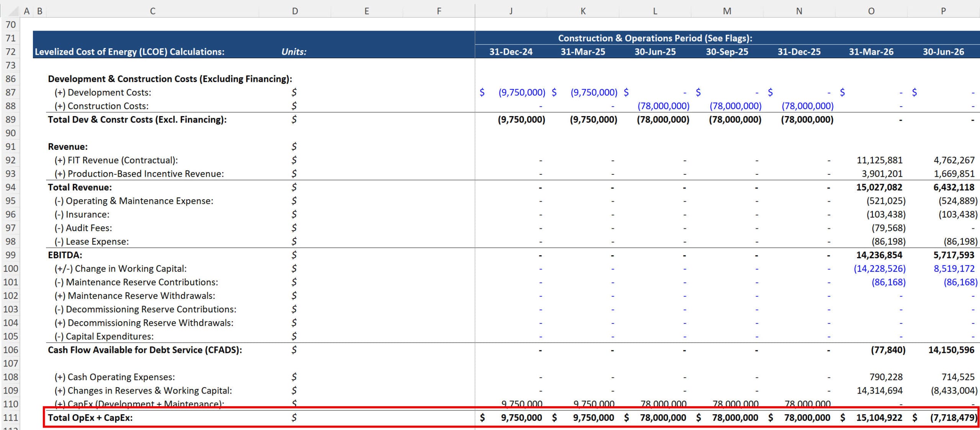Select row 87 using its row number
980x430 pixels.
pyautogui.click(x=11, y=92)
